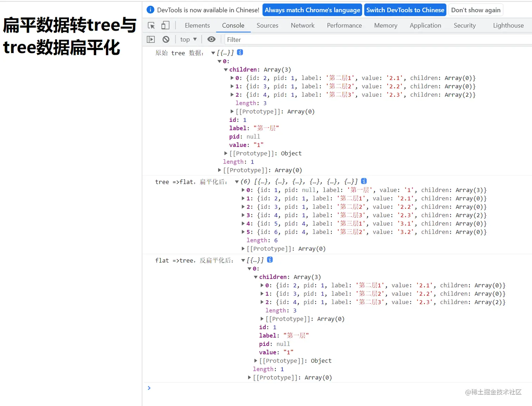532x406 pixels.
Task: Collapse the 扁平化后 (6) array
Action: 237,182
